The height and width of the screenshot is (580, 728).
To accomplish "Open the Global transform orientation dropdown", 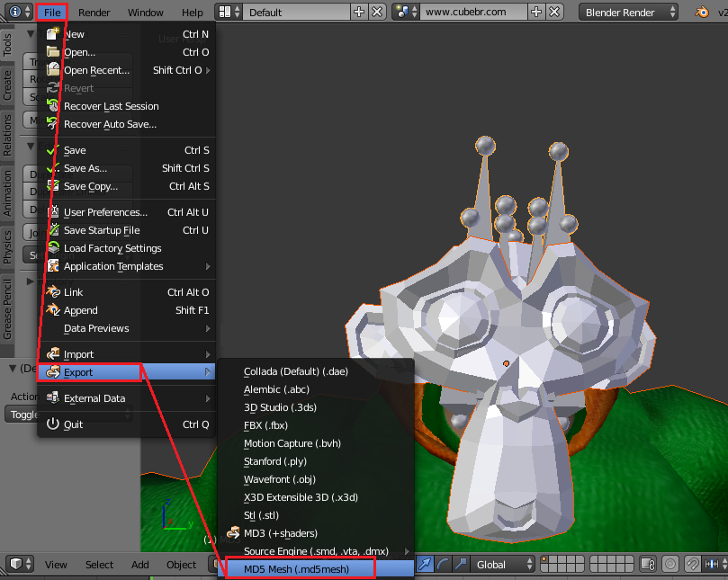I will pos(503,564).
